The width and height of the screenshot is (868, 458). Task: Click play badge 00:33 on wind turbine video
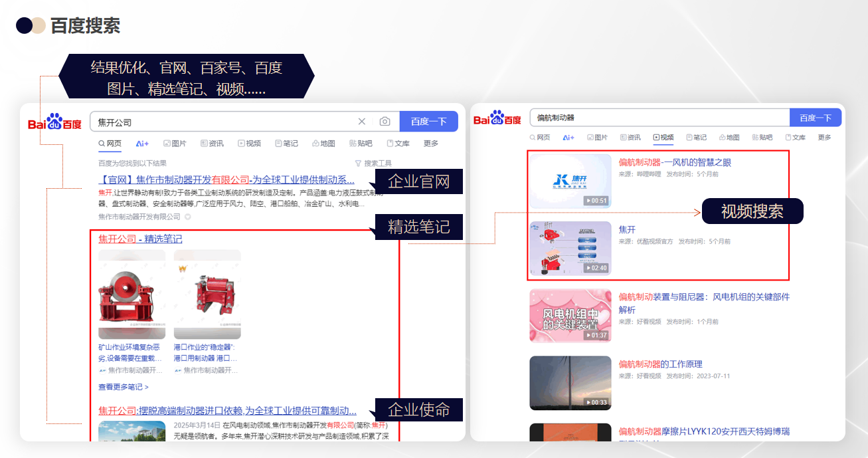pos(596,402)
